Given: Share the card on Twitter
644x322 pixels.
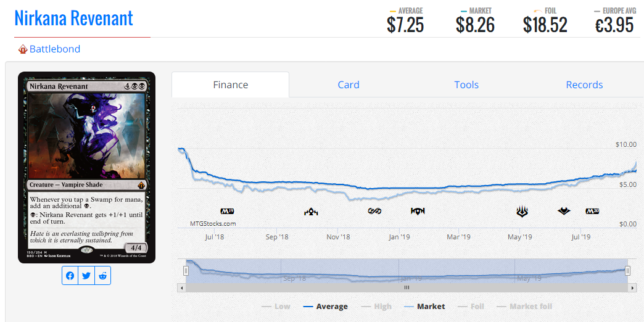Looking at the screenshot, I should pyautogui.click(x=86, y=276).
